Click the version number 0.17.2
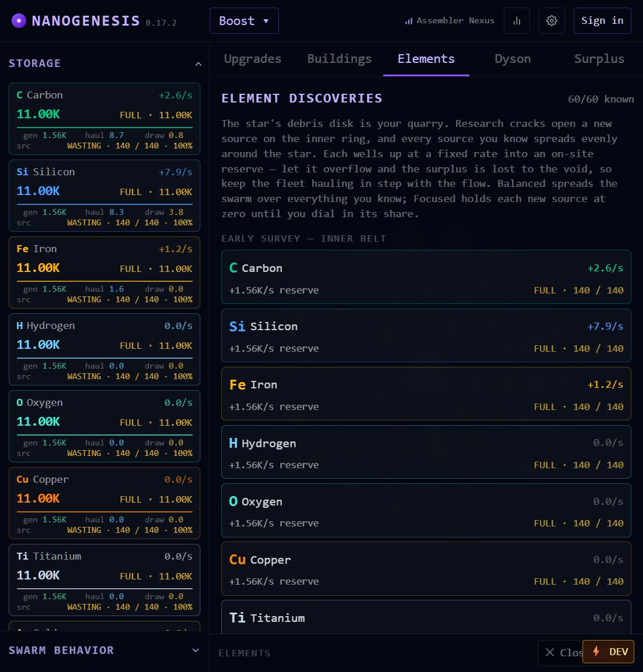This screenshot has width=643, height=672. point(161,23)
